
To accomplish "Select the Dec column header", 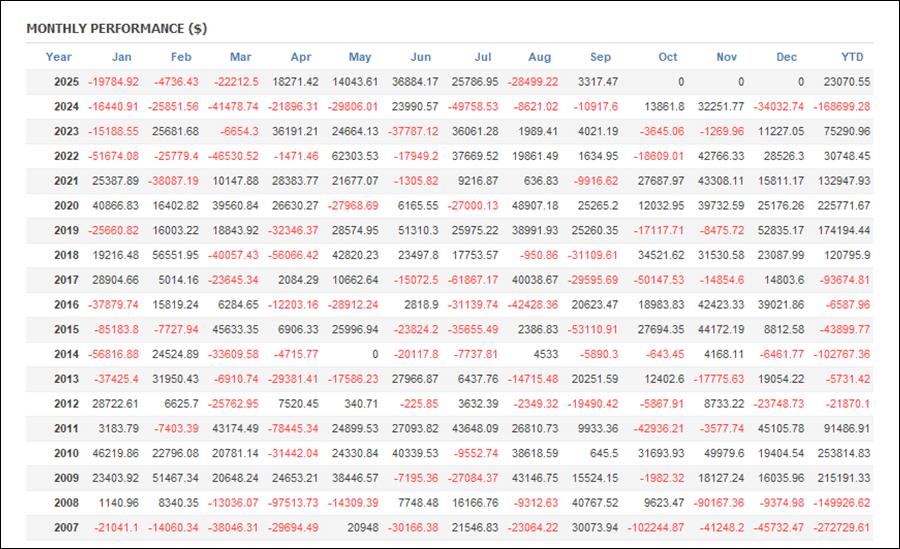I will 787,57.
